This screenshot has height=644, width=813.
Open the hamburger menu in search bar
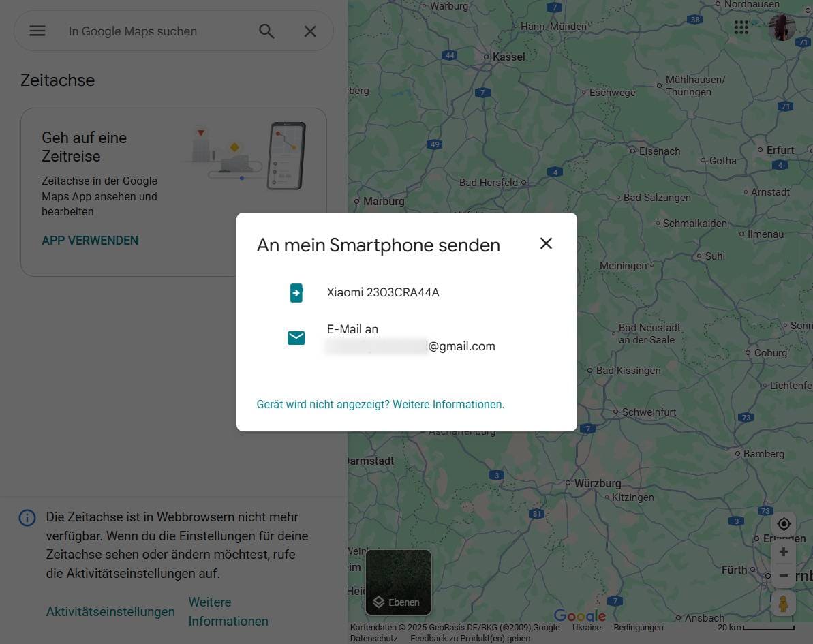click(x=37, y=31)
